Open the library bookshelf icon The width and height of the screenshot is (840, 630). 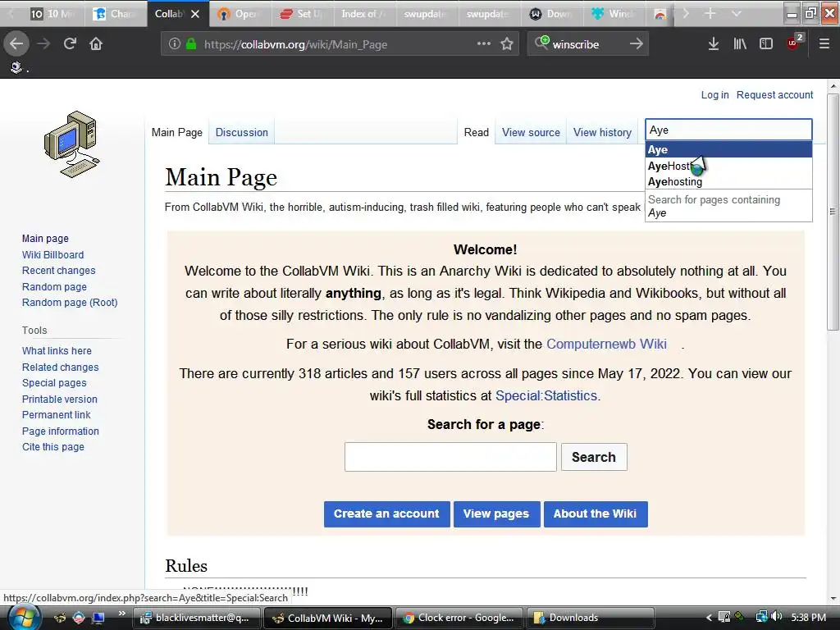740,44
